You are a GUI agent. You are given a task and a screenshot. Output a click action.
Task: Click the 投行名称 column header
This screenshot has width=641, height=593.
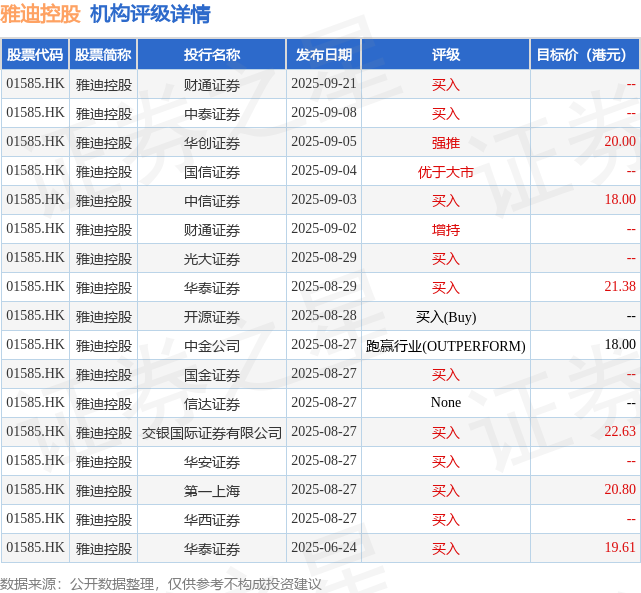(x=212, y=54)
